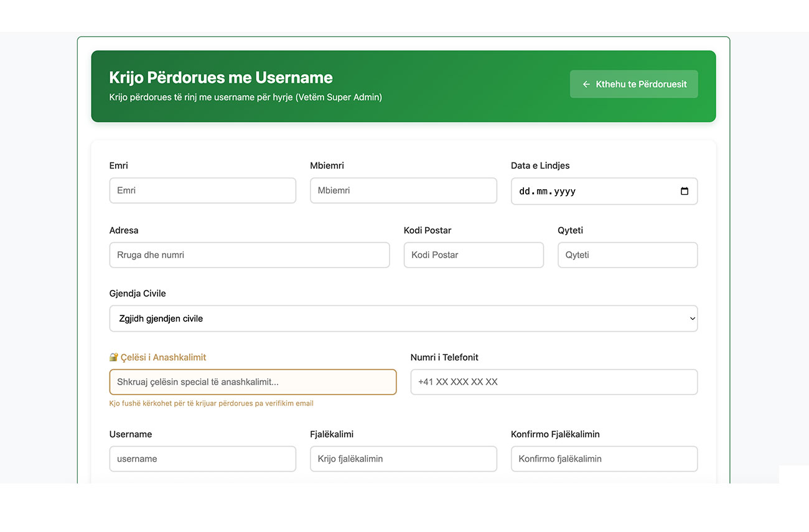Open the calendar picker in Data e Lindjes
The image size is (809, 532).
[x=685, y=192]
